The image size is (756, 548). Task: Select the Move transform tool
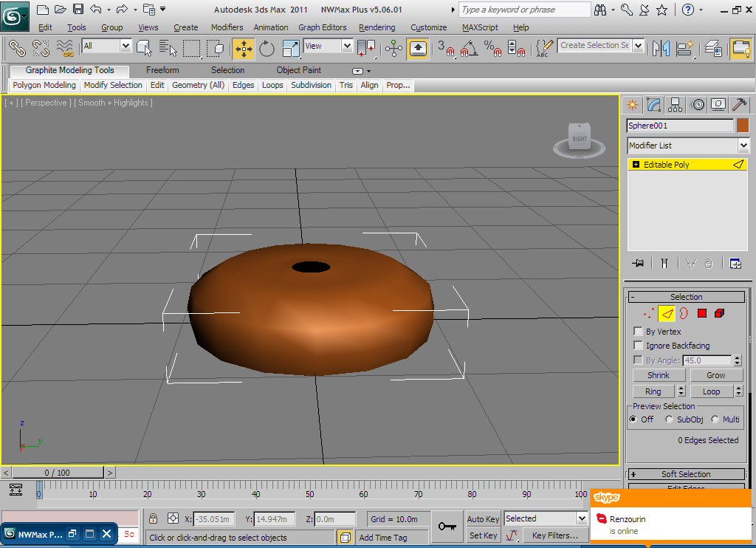pos(243,49)
